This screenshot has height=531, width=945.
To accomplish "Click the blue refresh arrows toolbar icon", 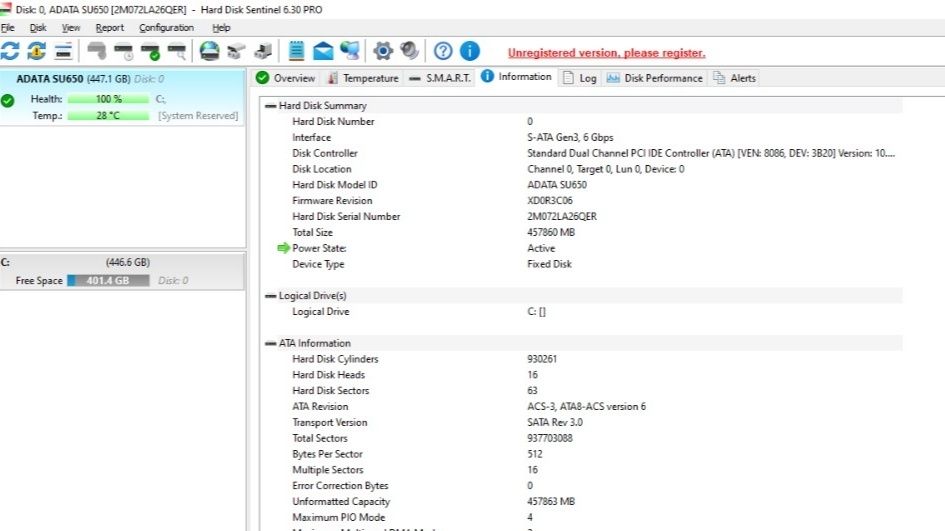I will [10, 51].
